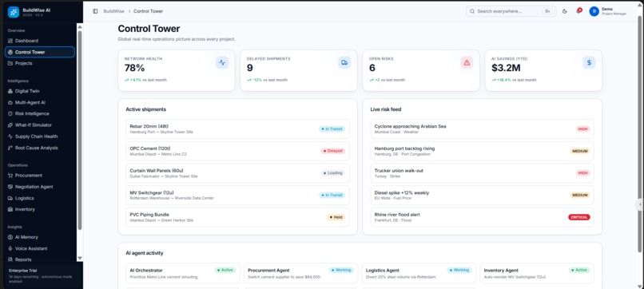
Task: Click the Open Risks warning icon
Action: 467,62
